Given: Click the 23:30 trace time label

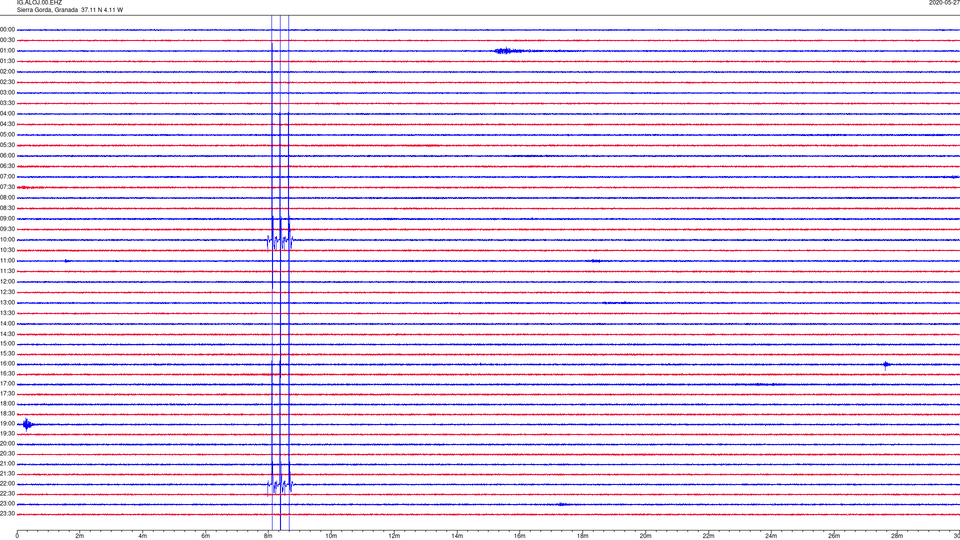Looking at the screenshot, I should click(7, 514).
